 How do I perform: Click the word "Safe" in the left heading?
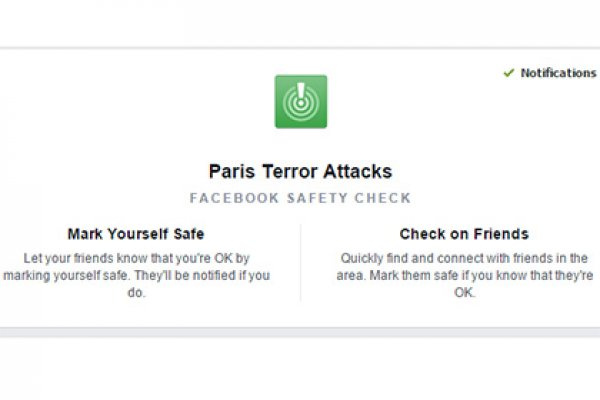[x=187, y=234]
